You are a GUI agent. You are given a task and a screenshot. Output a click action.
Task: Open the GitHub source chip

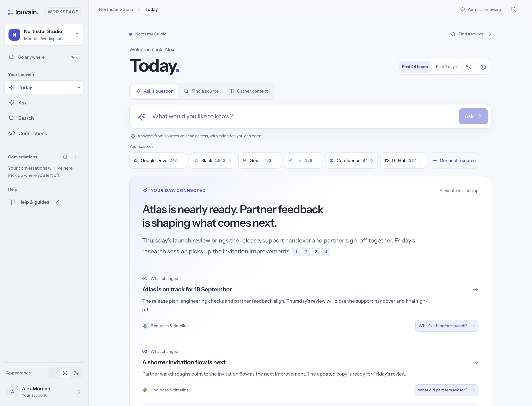coord(403,161)
